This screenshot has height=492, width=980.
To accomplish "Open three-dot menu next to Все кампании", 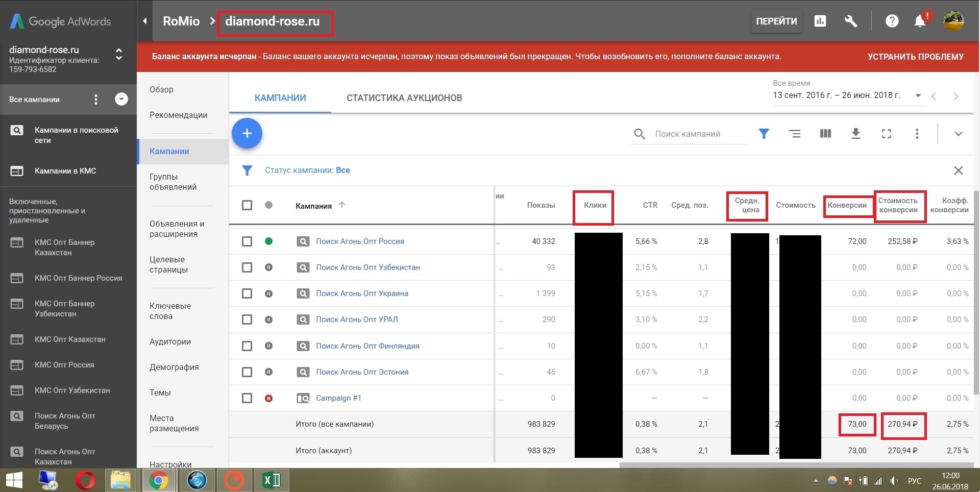I will coord(96,100).
